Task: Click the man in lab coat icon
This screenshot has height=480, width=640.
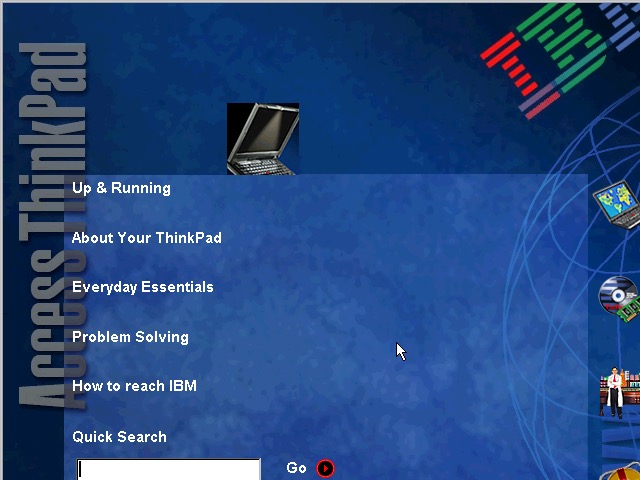Action: click(x=619, y=392)
